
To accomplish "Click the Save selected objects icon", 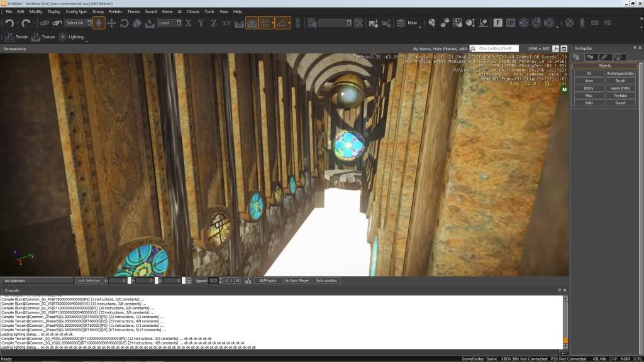I will pyautogui.click(x=373, y=23).
